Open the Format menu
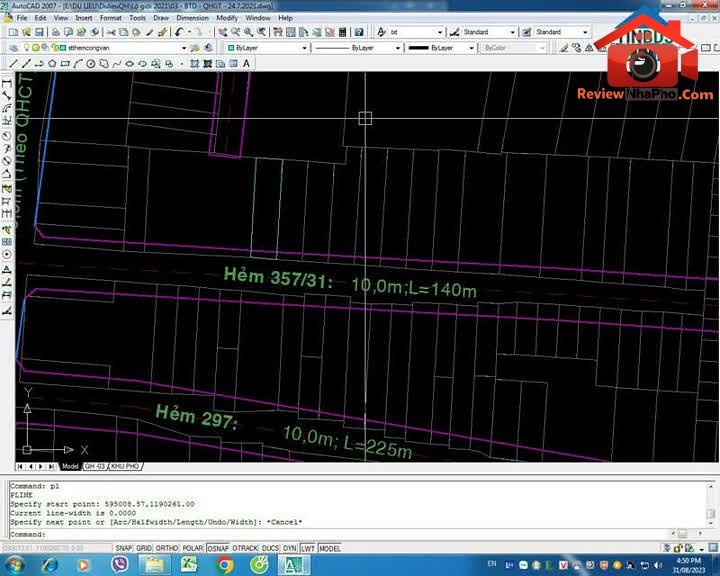The width and height of the screenshot is (720, 576). 111,18
